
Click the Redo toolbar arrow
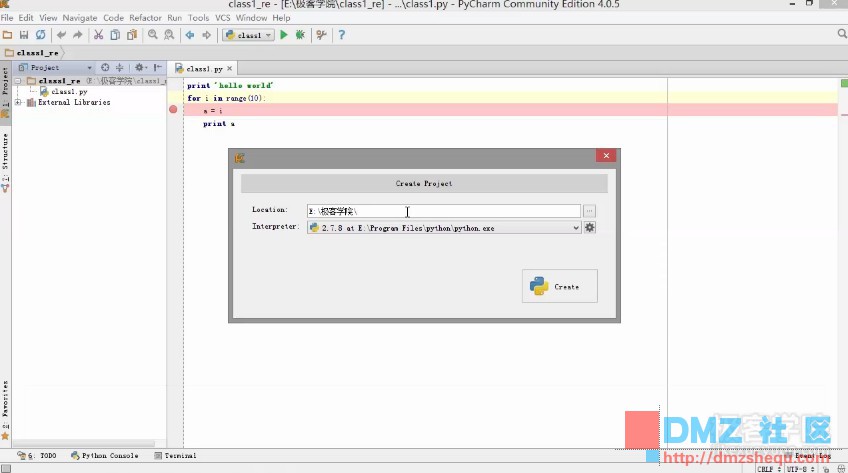coord(78,35)
